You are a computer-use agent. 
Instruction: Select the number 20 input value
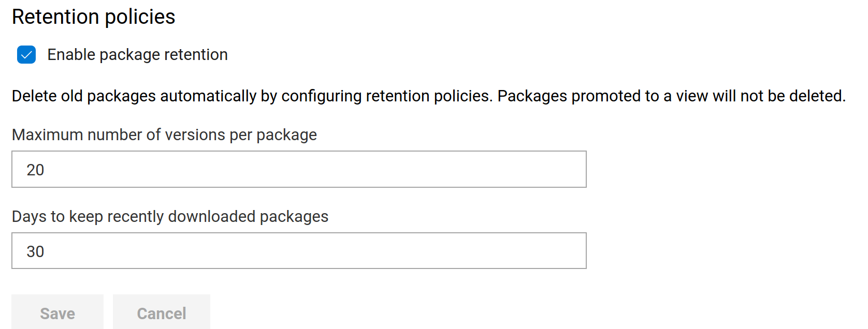35,170
